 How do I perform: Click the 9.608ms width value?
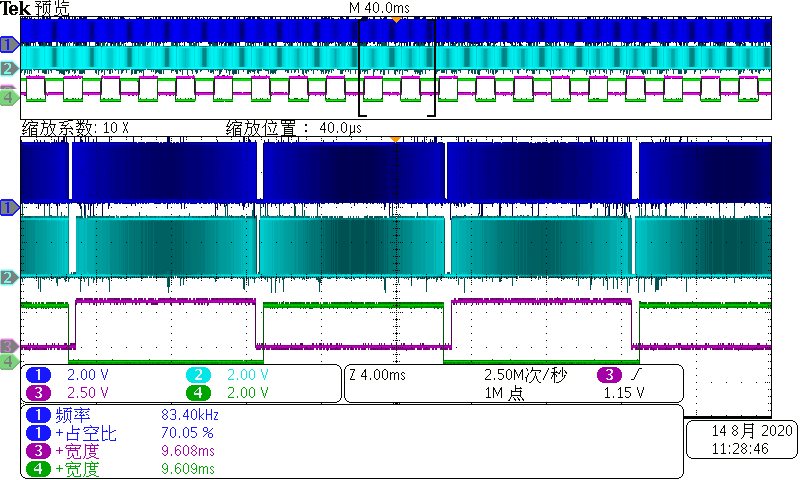coord(188,451)
